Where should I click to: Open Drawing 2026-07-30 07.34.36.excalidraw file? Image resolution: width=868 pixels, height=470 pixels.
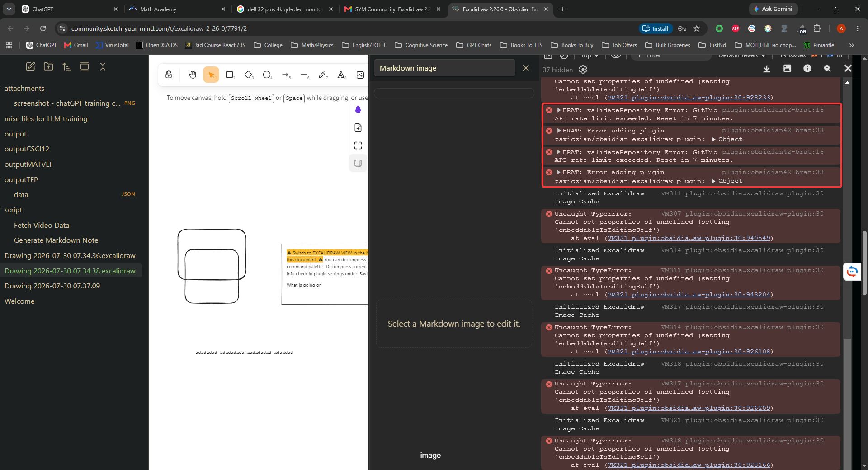[70, 256]
